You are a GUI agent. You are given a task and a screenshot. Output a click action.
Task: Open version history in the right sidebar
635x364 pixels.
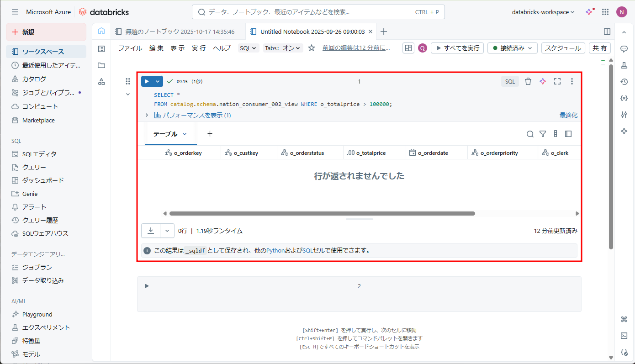624,82
